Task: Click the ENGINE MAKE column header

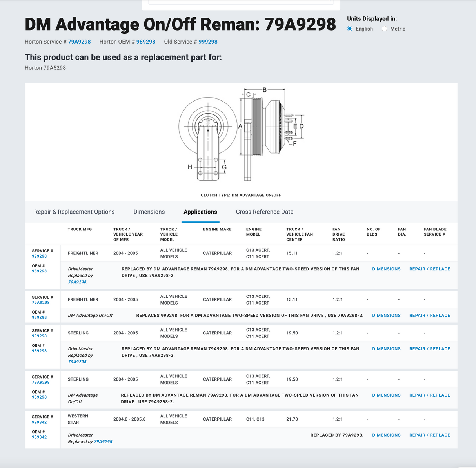Action: 217,229
